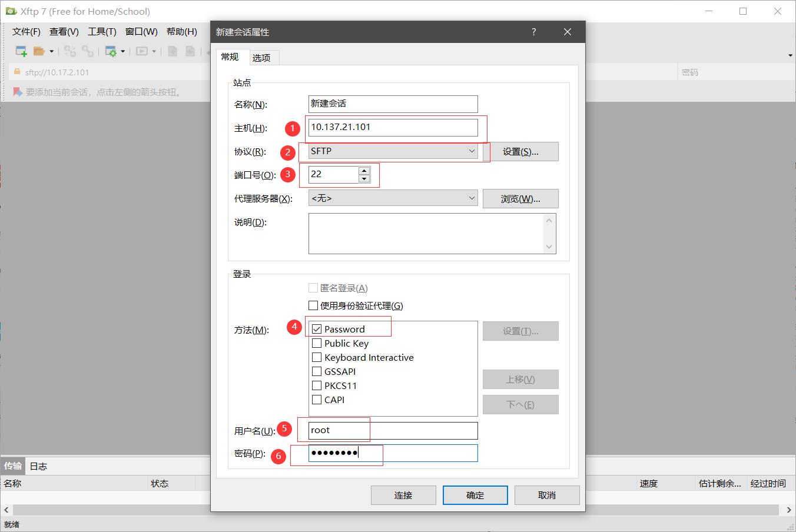This screenshot has height=532, width=796.
Task: Increase port number with the up spinner
Action: (x=364, y=171)
